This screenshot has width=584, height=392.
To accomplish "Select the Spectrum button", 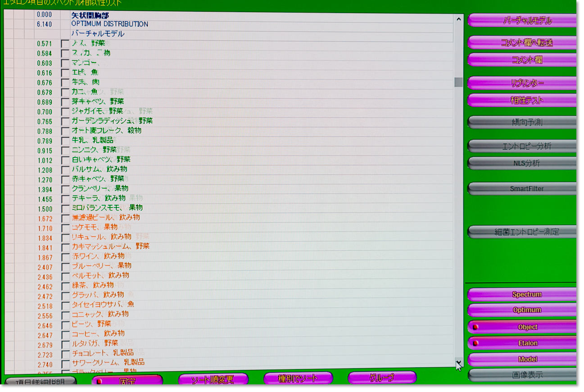I will [522, 295].
